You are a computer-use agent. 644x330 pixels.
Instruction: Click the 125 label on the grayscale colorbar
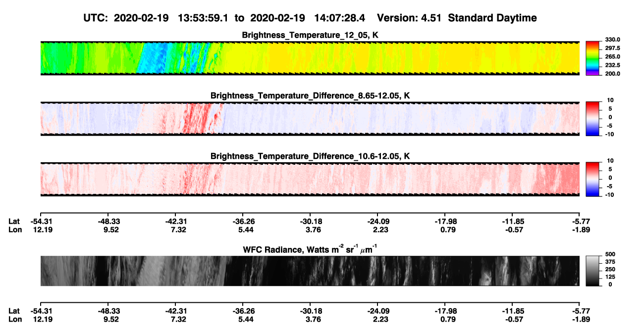(x=609, y=277)
